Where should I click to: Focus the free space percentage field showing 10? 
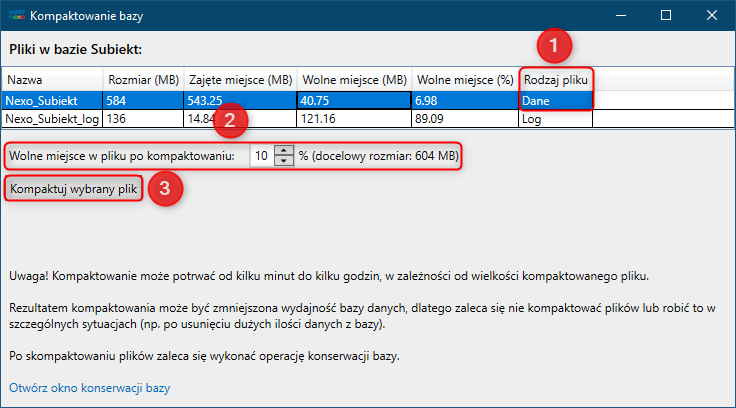[262, 156]
